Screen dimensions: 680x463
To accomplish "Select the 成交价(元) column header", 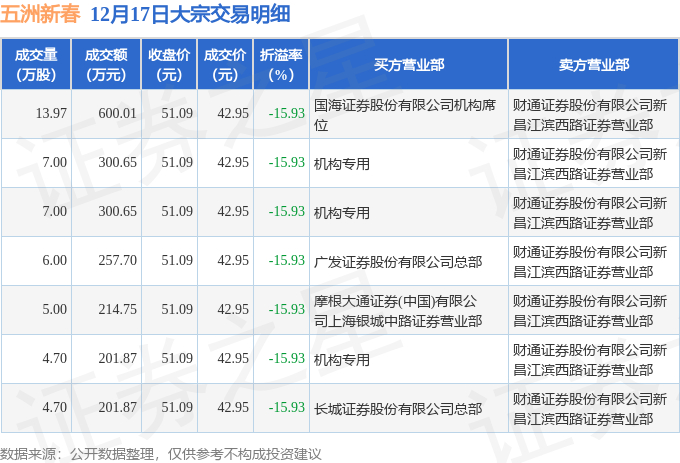I will coord(225,65).
